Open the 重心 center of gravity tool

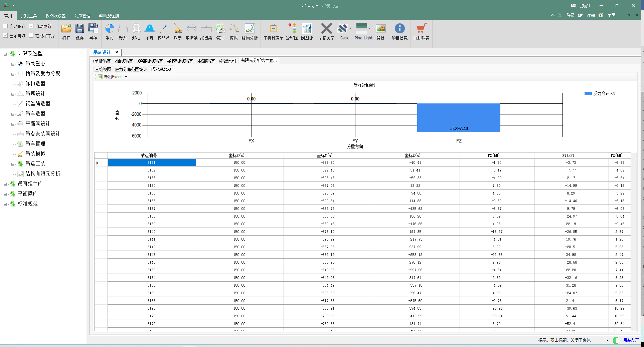(110, 32)
